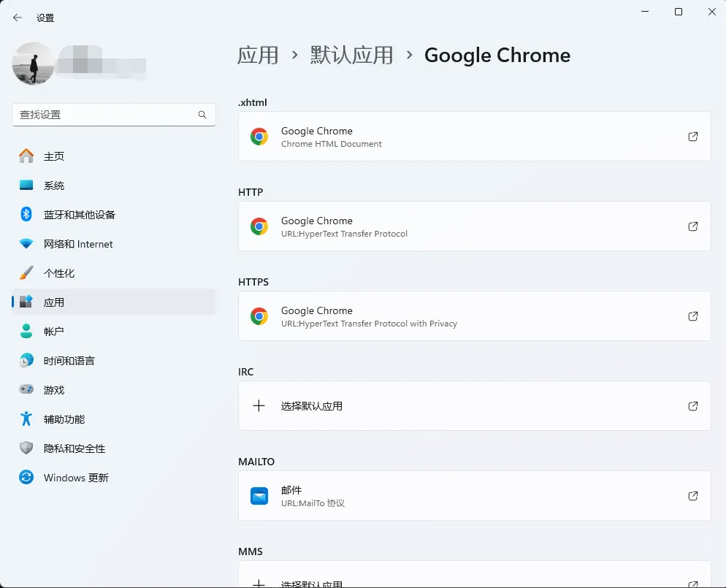
Task: Click the 邮件 mail app icon
Action: click(259, 496)
